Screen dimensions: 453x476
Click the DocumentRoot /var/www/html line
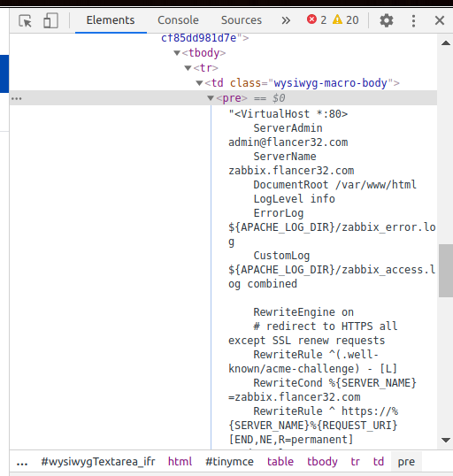[x=335, y=185]
